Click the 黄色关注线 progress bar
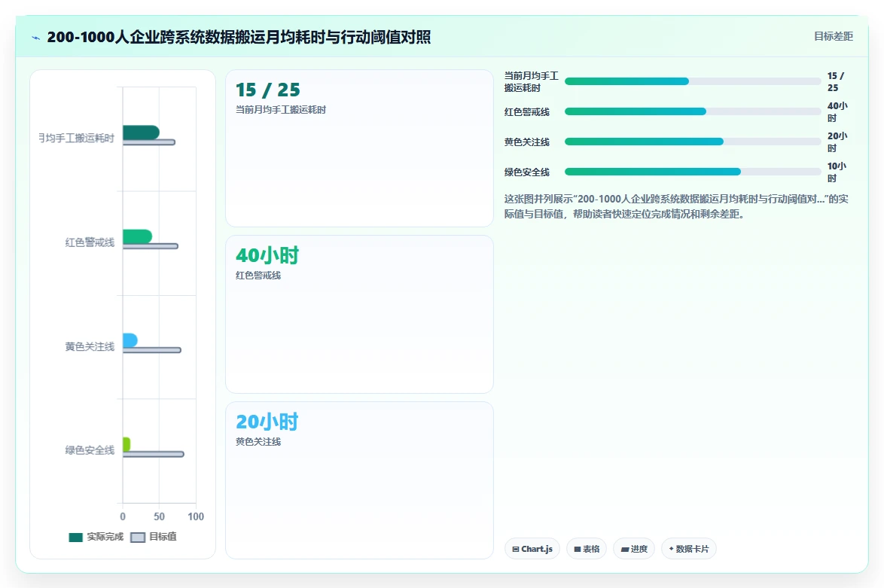Viewport: 884px width, 588px height. pyautogui.click(x=693, y=142)
